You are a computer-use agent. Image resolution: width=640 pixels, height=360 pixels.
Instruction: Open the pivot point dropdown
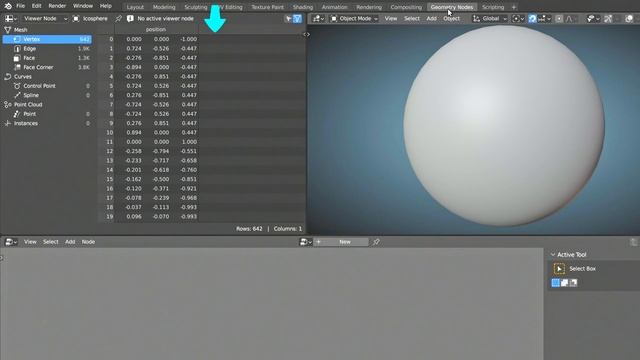[518, 18]
